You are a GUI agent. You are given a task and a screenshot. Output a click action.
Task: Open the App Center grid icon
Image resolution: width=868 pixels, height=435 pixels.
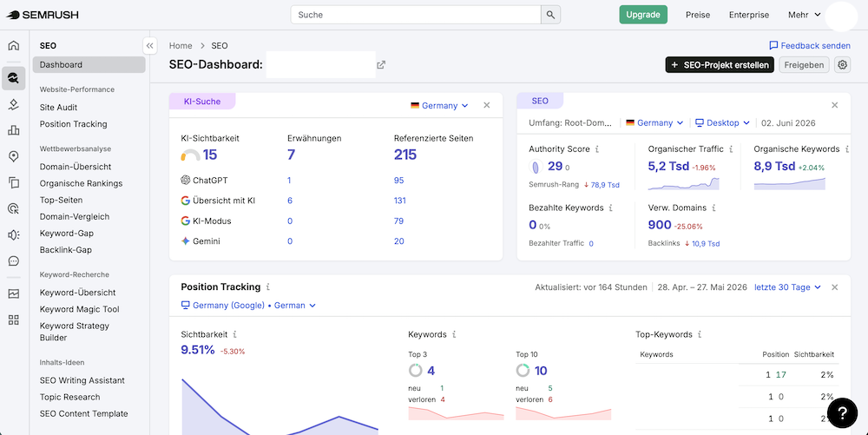(13, 320)
